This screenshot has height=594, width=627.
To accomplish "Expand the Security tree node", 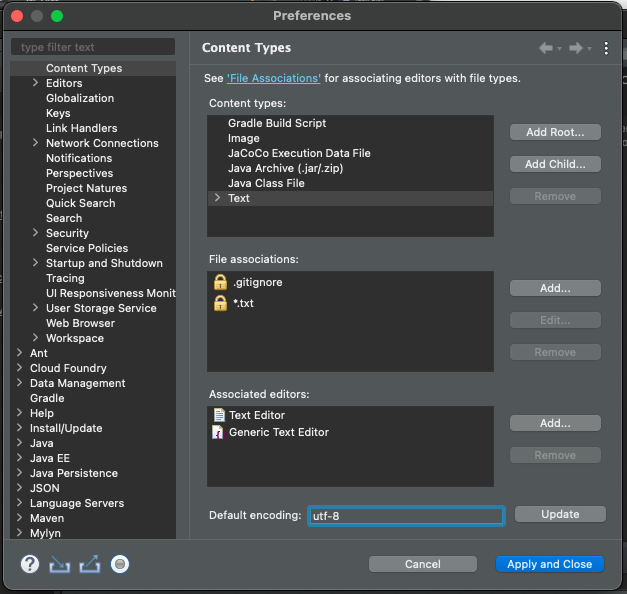I will [x=35, y=233].
